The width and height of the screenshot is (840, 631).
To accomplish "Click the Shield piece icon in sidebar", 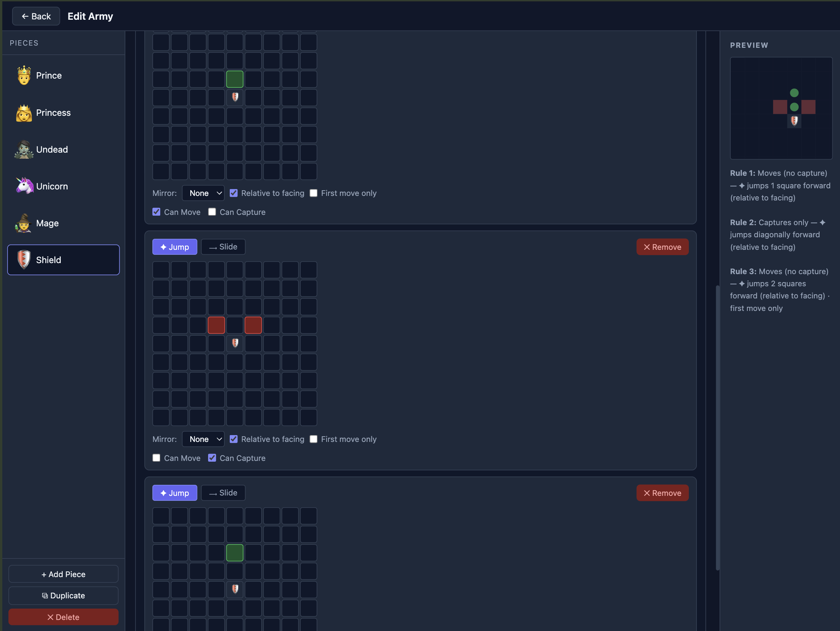I will (x=24, y=260).
